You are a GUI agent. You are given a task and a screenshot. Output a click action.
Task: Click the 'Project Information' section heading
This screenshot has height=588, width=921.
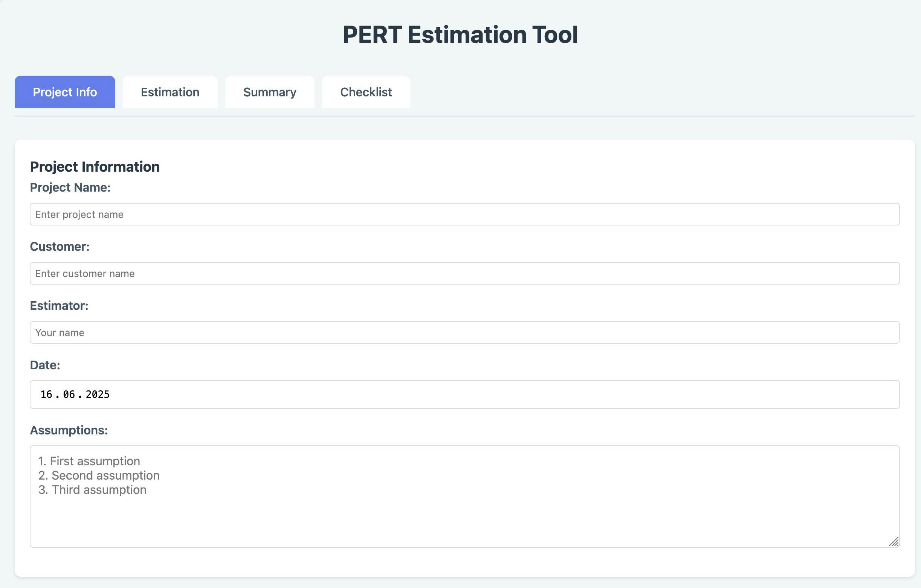pos(95,167)
